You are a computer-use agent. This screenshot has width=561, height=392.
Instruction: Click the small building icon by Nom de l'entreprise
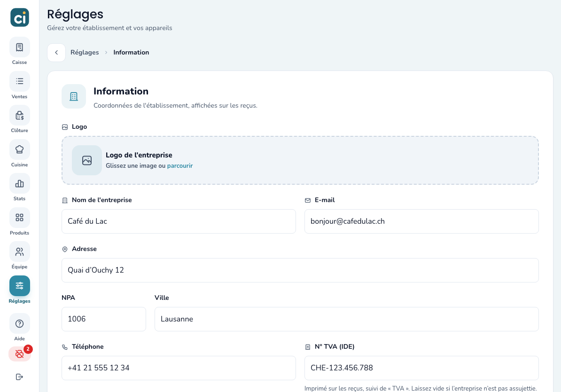[x=65, y=201]
